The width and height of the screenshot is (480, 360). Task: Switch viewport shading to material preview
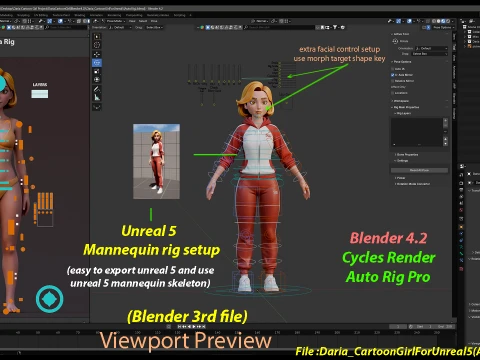(x=443, y=21)
